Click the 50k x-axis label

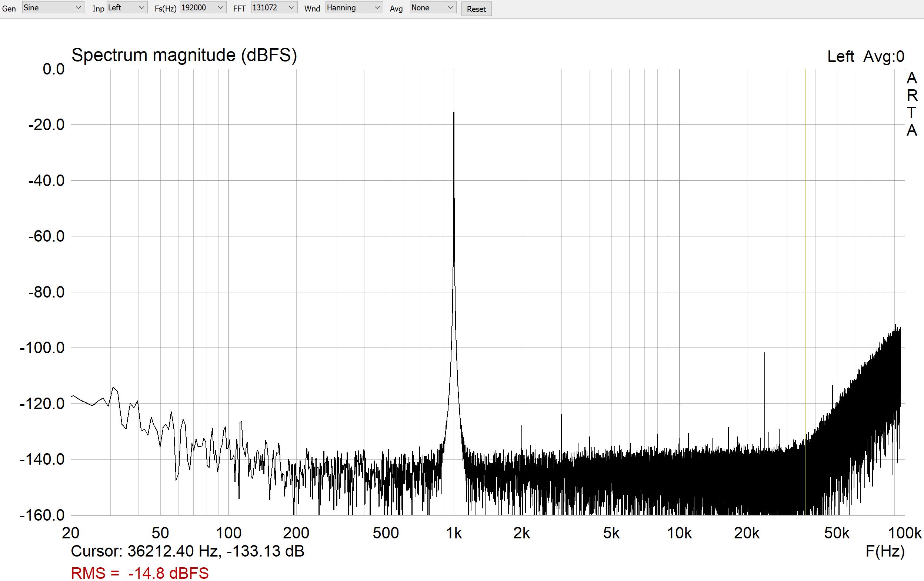[837, 533]
